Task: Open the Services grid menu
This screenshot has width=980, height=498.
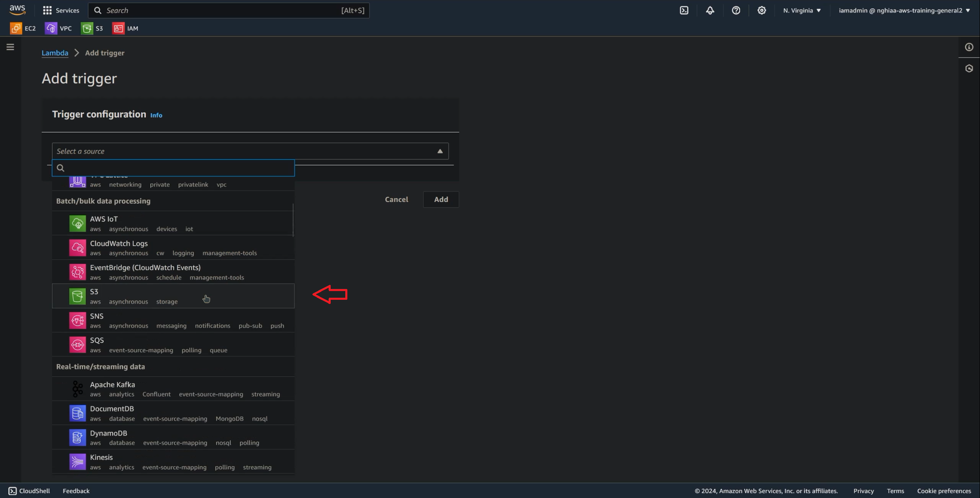Action: 47,10
